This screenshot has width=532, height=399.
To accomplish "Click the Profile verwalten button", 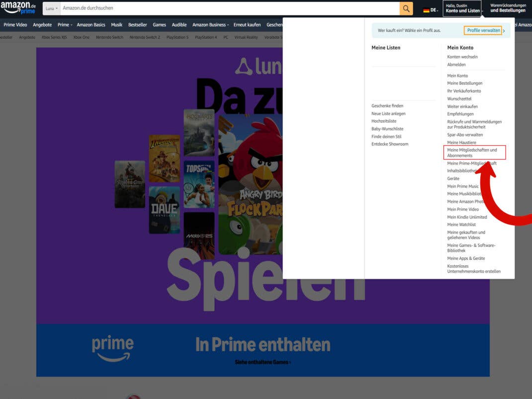I will [x=483, y=30].
